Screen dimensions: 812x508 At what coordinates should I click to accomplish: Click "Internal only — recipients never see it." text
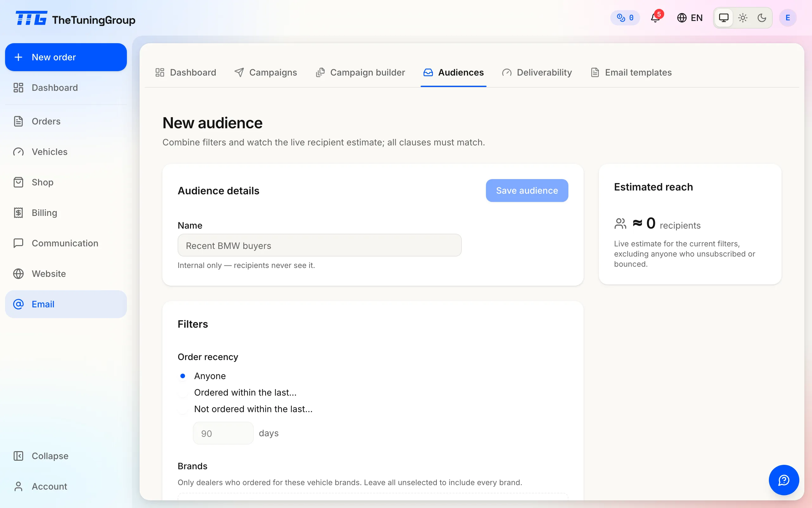[x=246, y=265]
